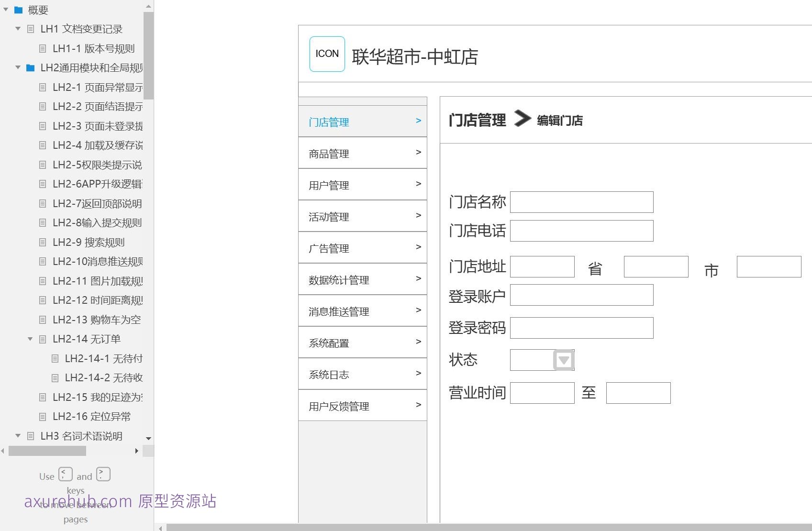Image resolution: width=812 pixels, height=531 pixels.
Task: Click the page icon beside LH2-16 定位异常
Action: point(43,417)
